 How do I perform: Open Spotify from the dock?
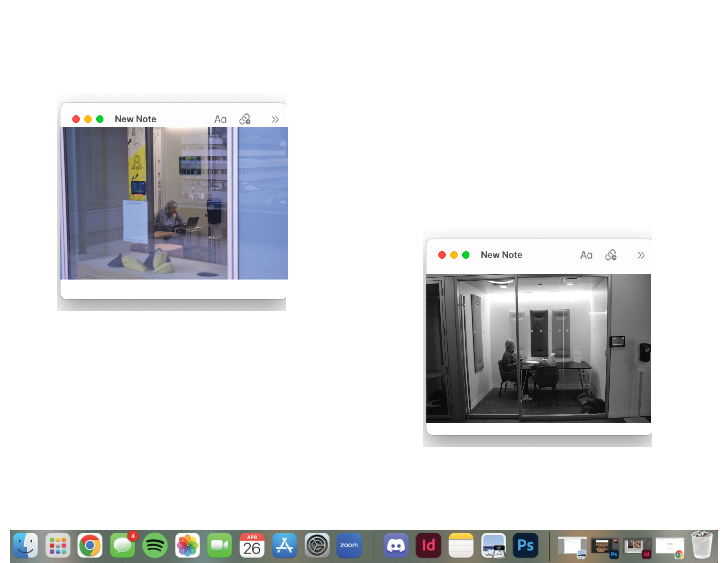[x=155, y=545]
